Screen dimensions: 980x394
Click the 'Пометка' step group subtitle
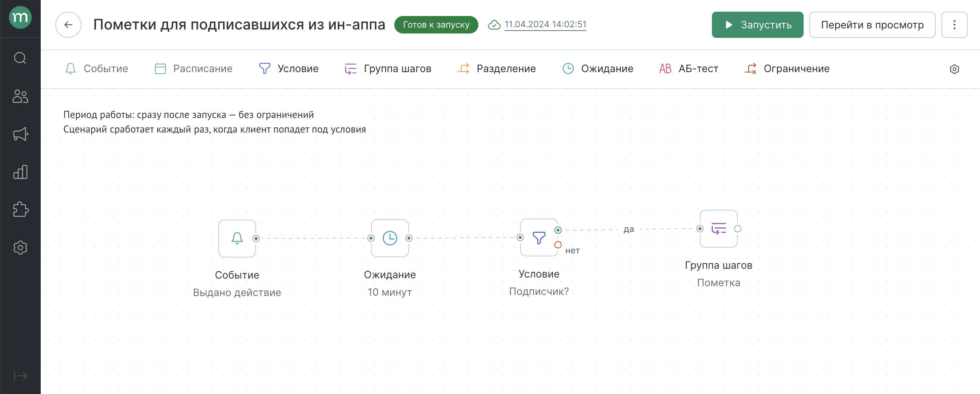pos(718,283)
